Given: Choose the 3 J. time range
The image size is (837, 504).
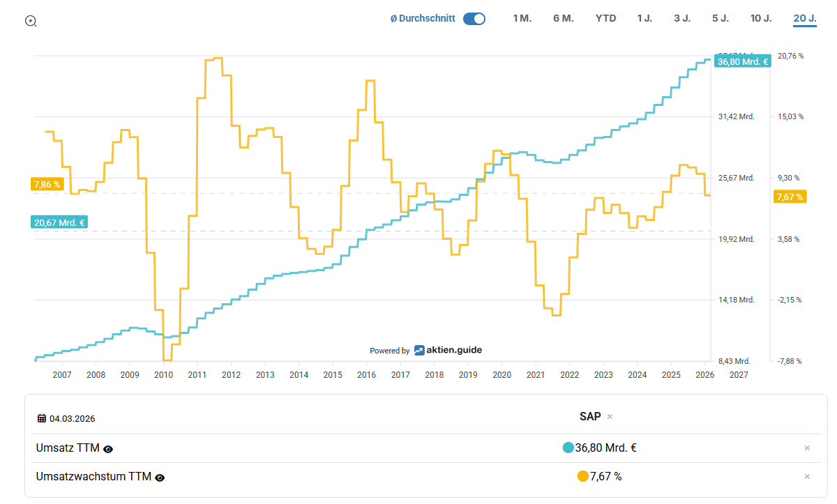Looking at the screenshot, I should click(x=681, y=18).
